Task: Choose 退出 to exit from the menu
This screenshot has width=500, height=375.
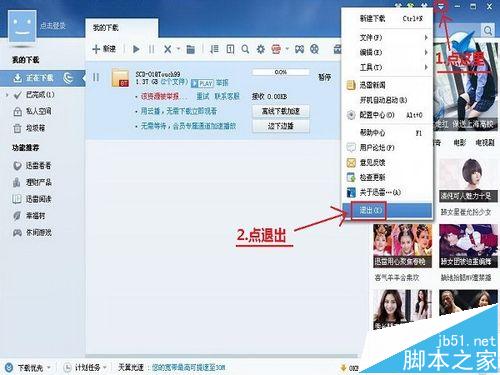Action: point(387,210)
